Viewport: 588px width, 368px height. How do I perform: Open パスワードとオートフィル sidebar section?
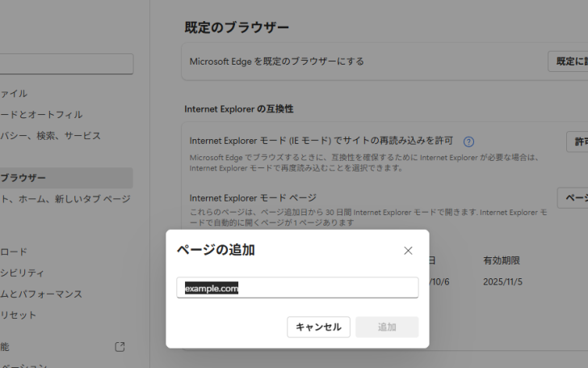[x=40, y=115]
